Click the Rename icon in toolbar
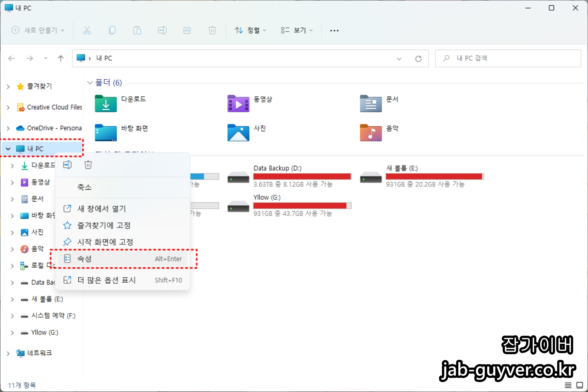Viewport: 588px width, 392px height. [162, 30]
